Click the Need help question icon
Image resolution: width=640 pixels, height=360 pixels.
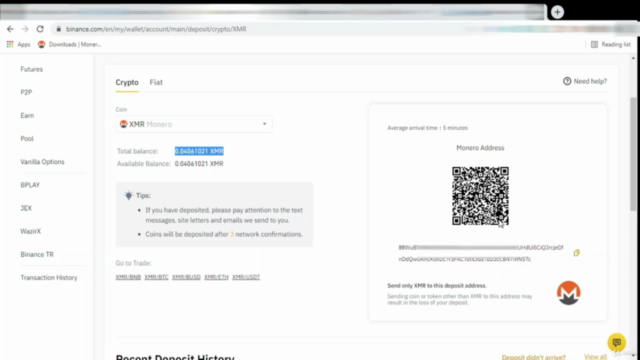coord(567,81)
